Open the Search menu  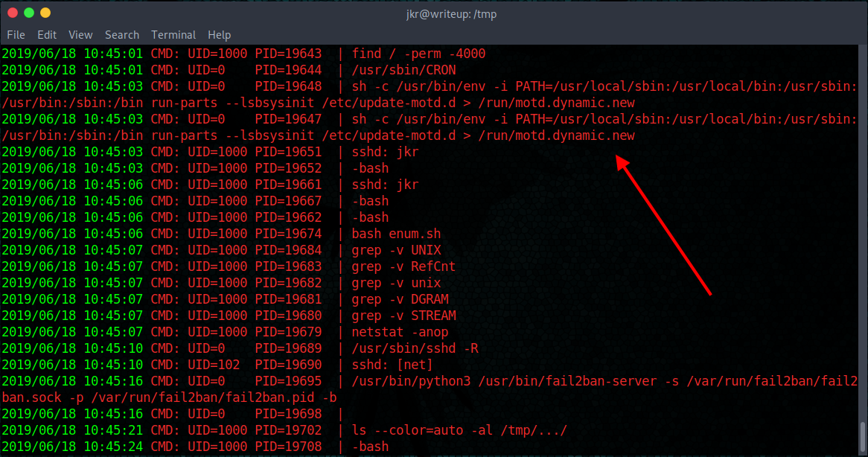[122, 35]
